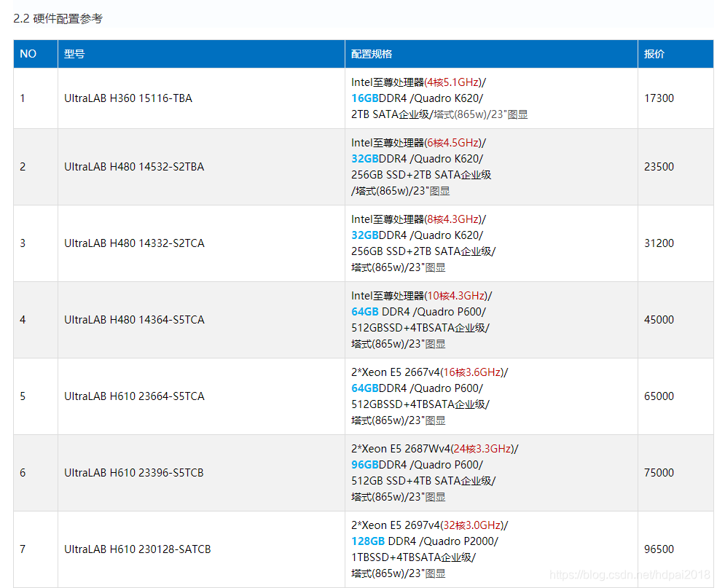Image resolution: width=717 pixels, height=588 pixels.
Task: Select model UltraLAB H480 14532-S2TBA
Action: (x=134, y=167)
